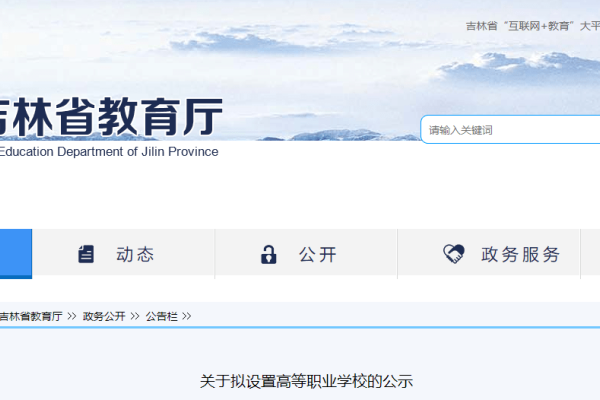
Task: Select the blue highlighted home tab
Action: (16, 254)
